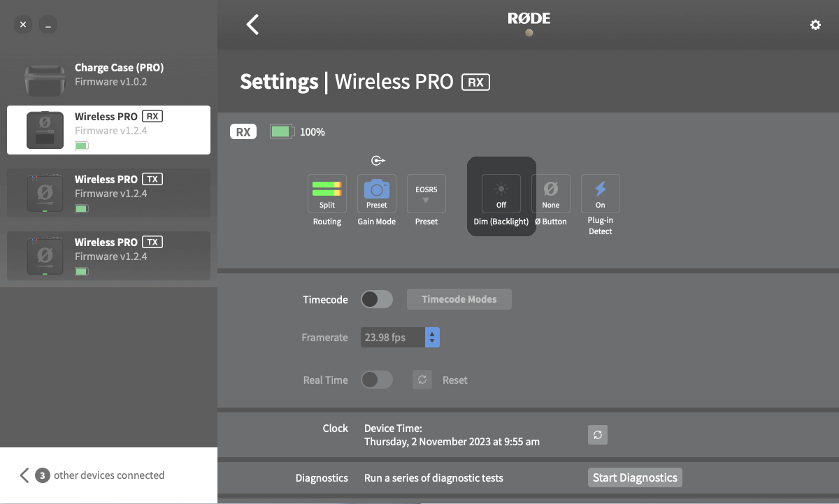This screenshot has width=839, height=504.
Task: Open the settings gear icon
Action: 815,24
